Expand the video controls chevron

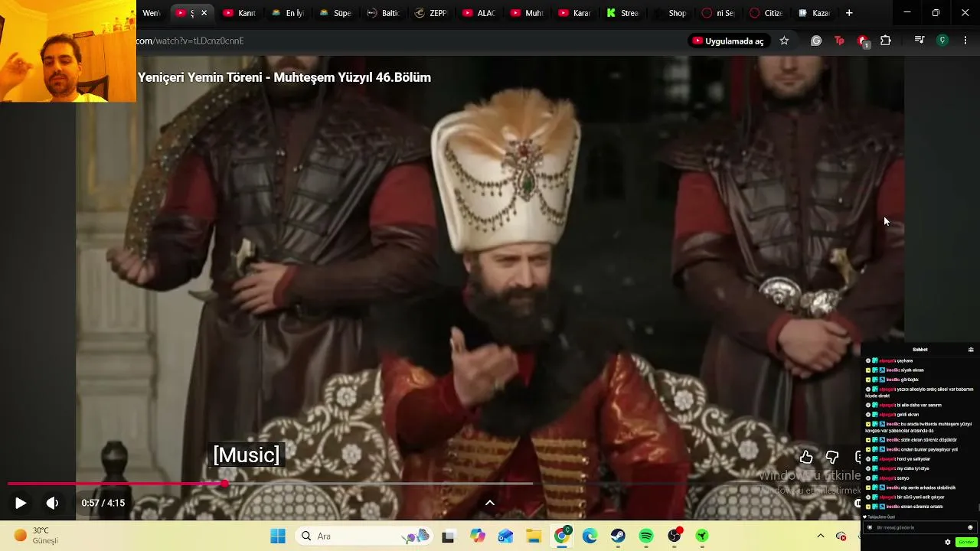(x=490, y=503)
